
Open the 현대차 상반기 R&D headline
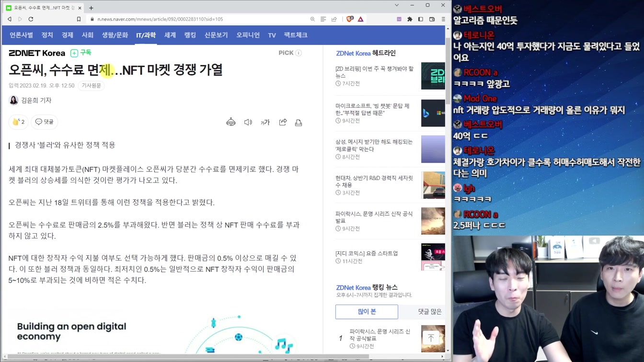[x=374, y=181]
